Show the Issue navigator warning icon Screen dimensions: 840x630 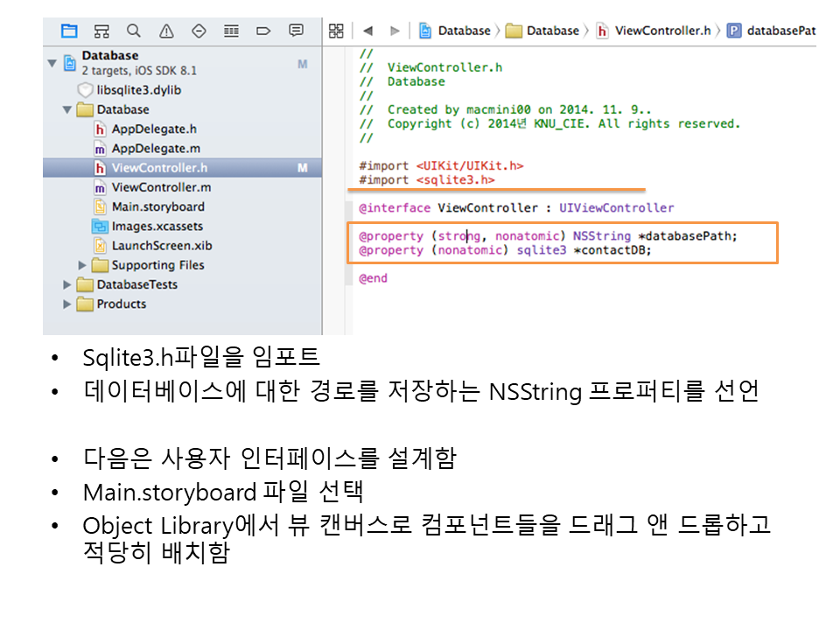click(x=166, y=31)
